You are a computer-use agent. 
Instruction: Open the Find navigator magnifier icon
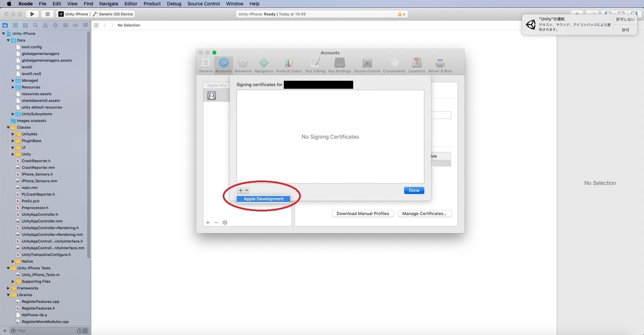point(35,25)
